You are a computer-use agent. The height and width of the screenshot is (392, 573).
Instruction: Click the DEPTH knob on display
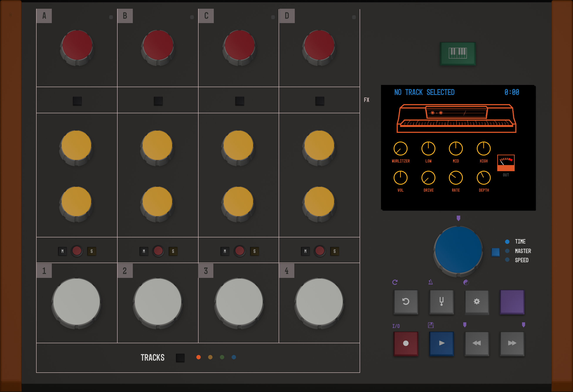click(x=484, y=178)
